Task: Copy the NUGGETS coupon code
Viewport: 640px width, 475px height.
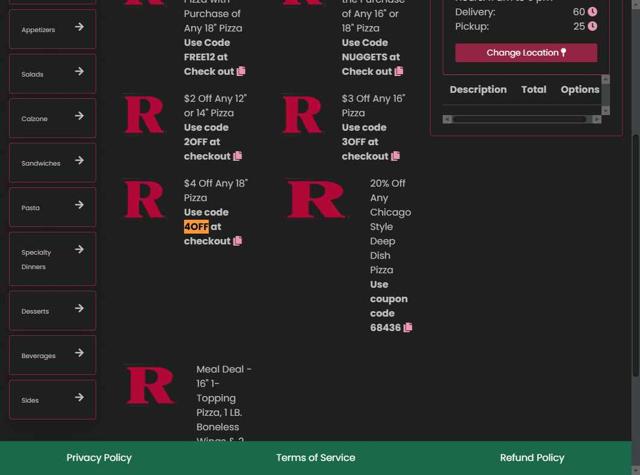Action: (399, 71)
